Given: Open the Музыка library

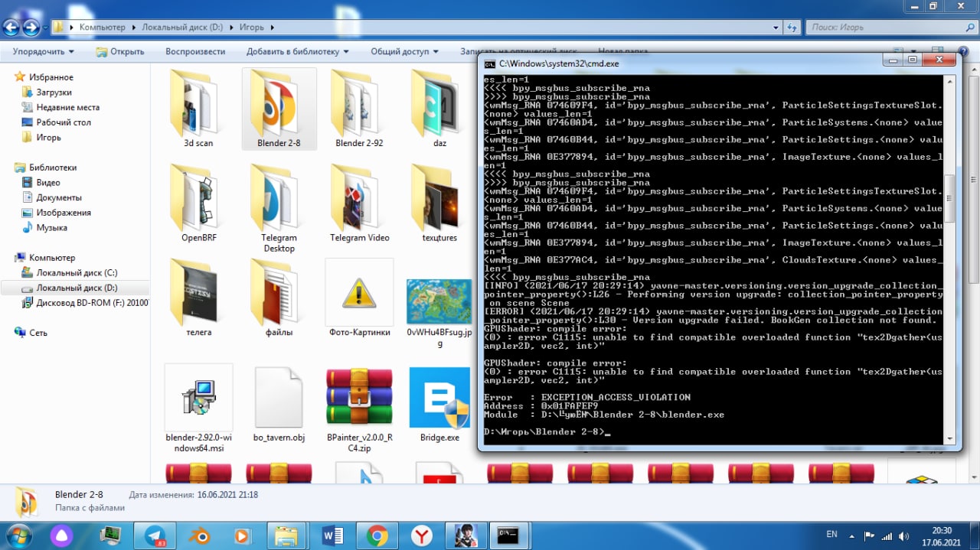Looking at the screenshot, I should (51, 228).
